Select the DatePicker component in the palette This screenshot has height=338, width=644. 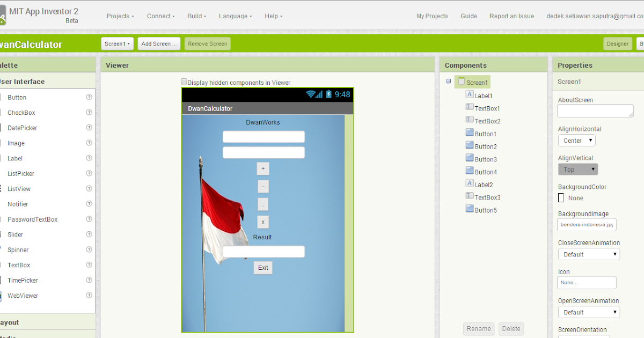pyautogui.click(x=22, y=128)
